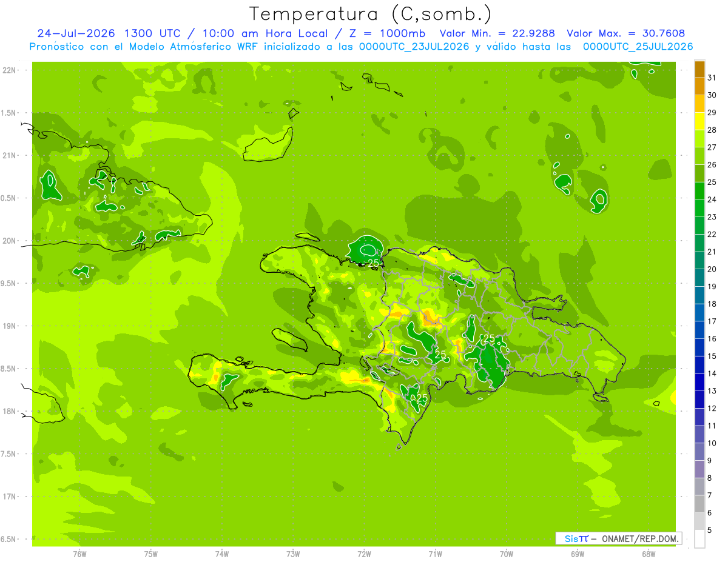
Task: Click the "18N" latitude axis label
Action: (x=10, y=412)
